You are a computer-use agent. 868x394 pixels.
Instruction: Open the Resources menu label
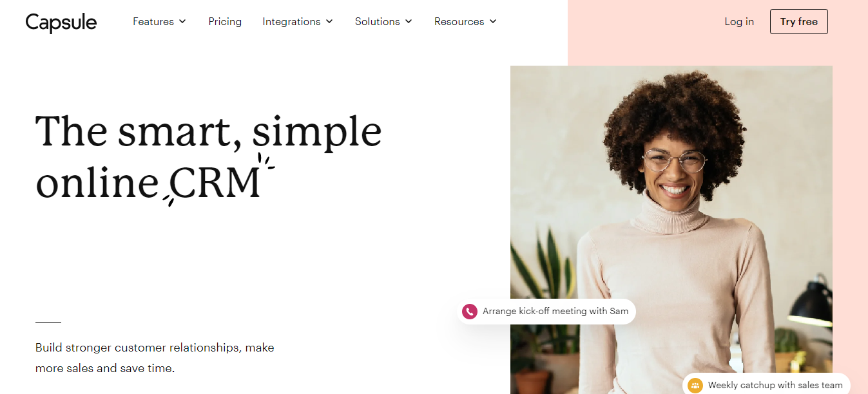click(x=459, y=21)
